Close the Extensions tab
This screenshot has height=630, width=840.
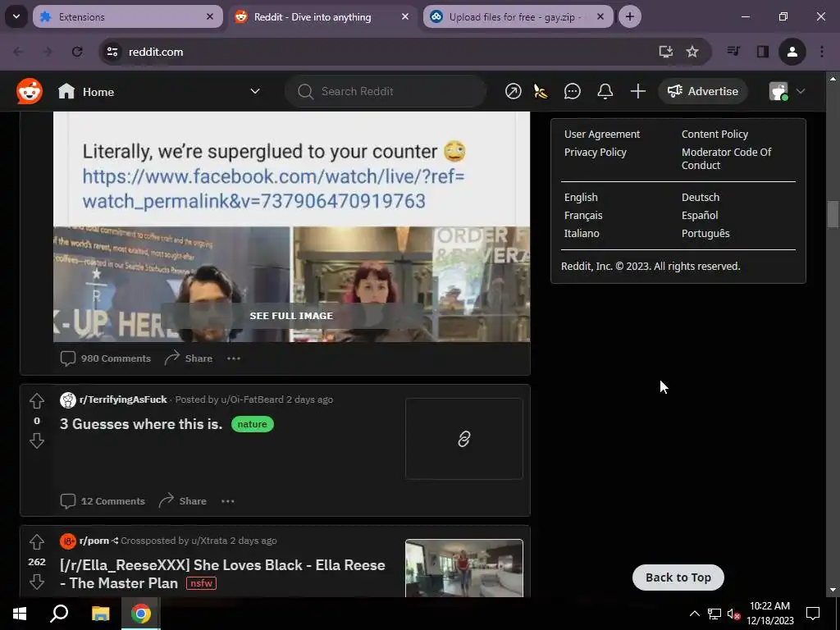coord(210,16)
